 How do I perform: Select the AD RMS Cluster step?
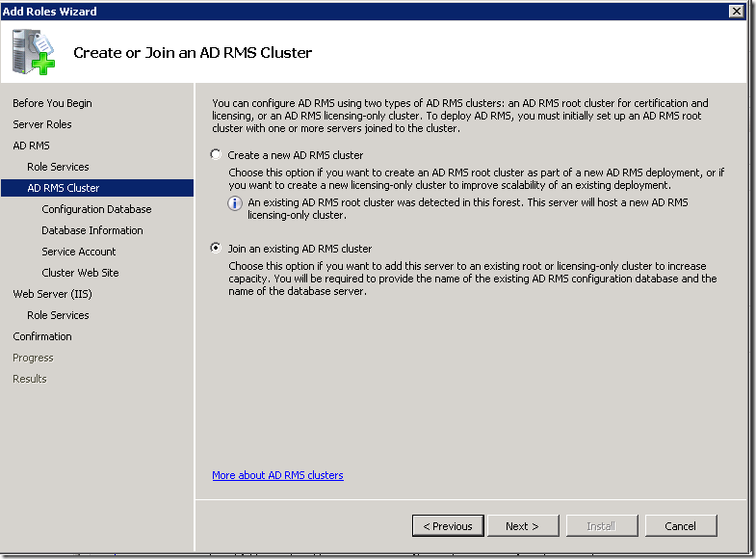97,188
